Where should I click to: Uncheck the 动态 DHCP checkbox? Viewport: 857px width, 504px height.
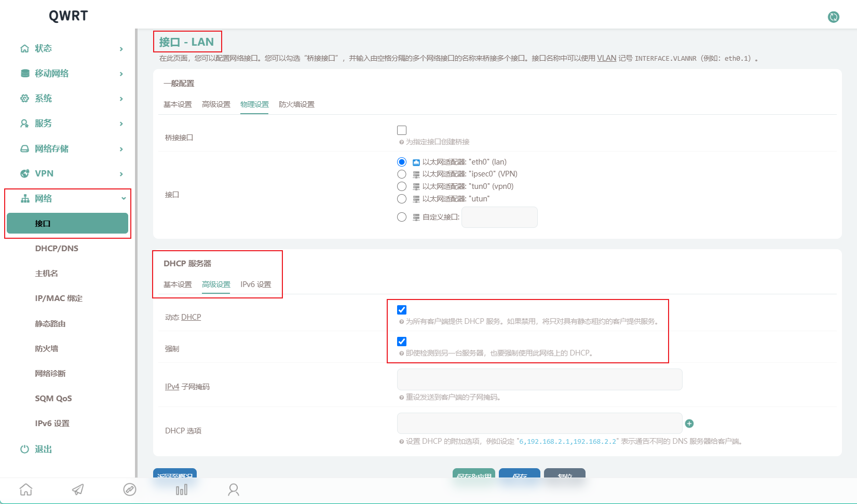tap(402, 310)
